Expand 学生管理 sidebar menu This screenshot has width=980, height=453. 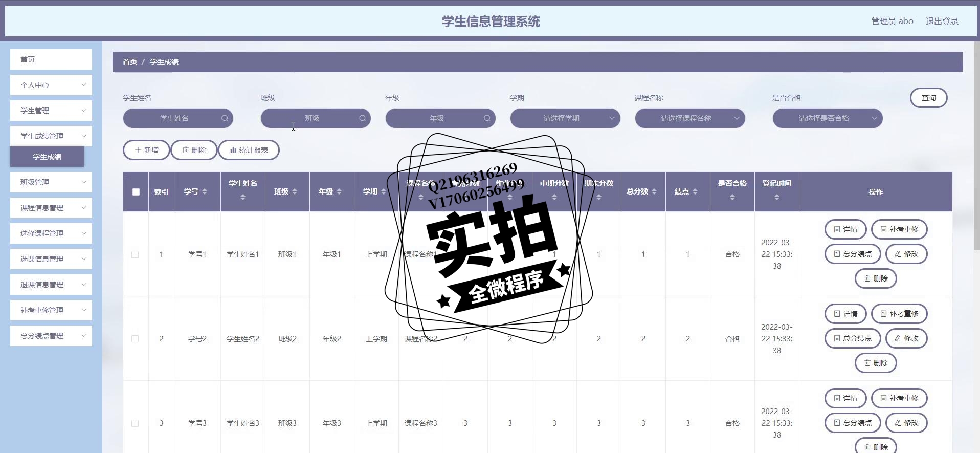(51, 111)
